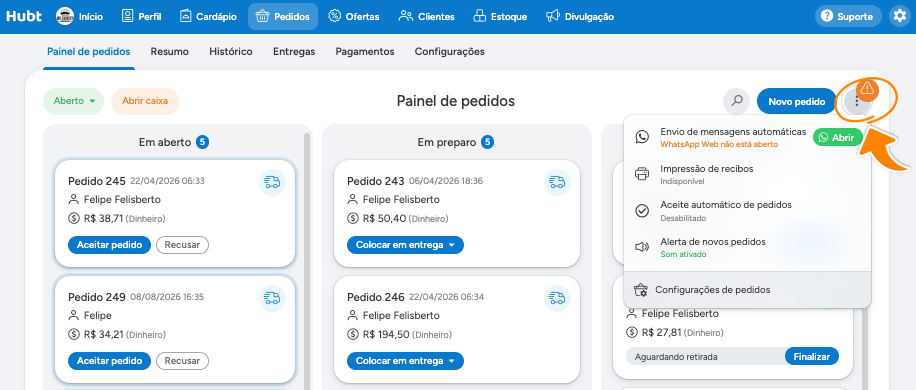Switch to the Entregas tab
The height and width of the screenshot is (390, 916).
pyautogui.click(x=294, y=51)
